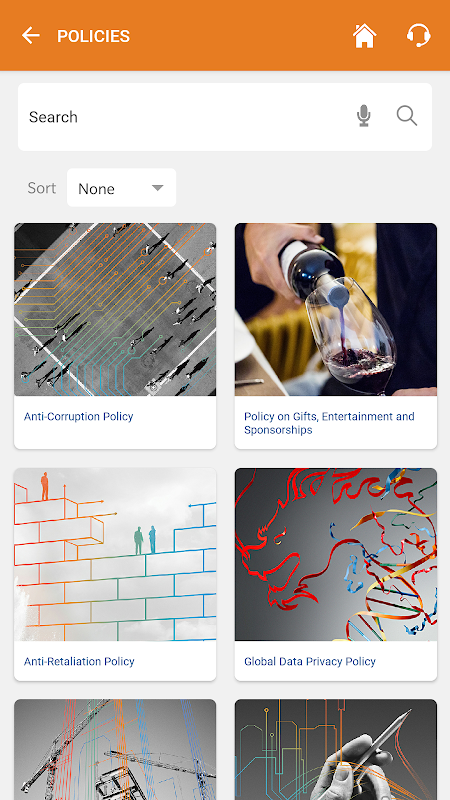The width and height of the screenshot is (450, 800).
Task: Open wine pouring gifts policy image
Action: click(336, 309)
